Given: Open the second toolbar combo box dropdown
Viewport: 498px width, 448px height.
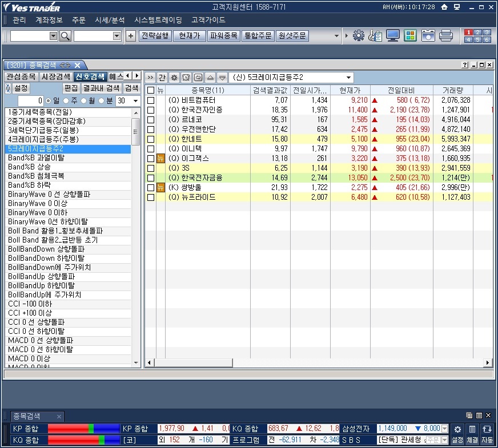Looking at the screenshot, I should point(117,36).
